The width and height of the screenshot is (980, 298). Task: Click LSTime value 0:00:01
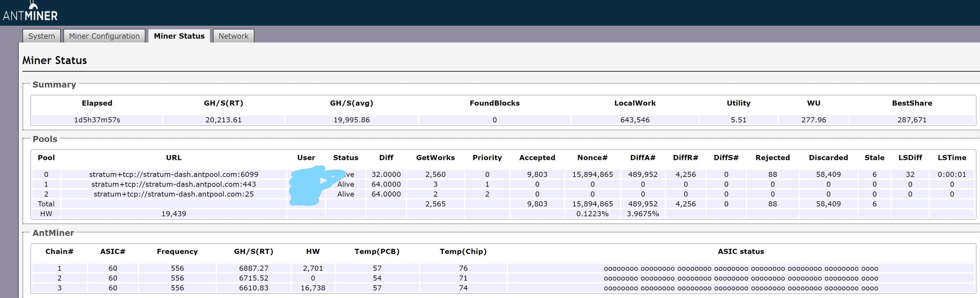[x=952, y=174]
